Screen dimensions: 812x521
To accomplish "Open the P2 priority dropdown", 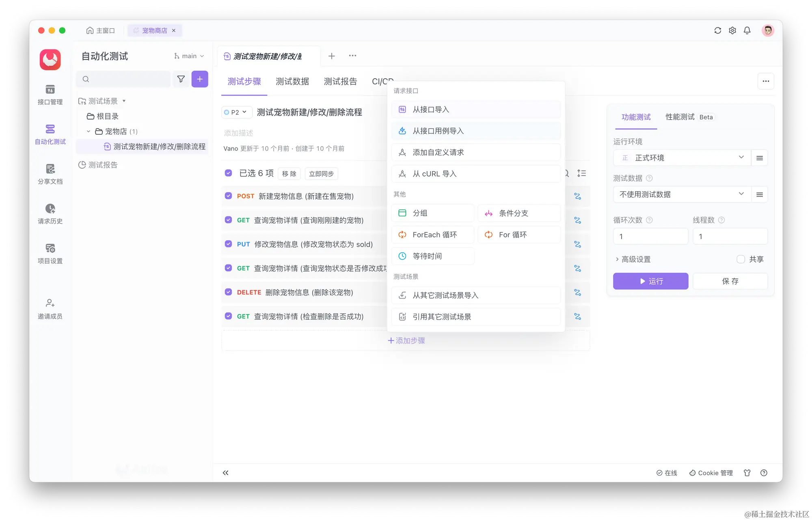I will point(237,112).
